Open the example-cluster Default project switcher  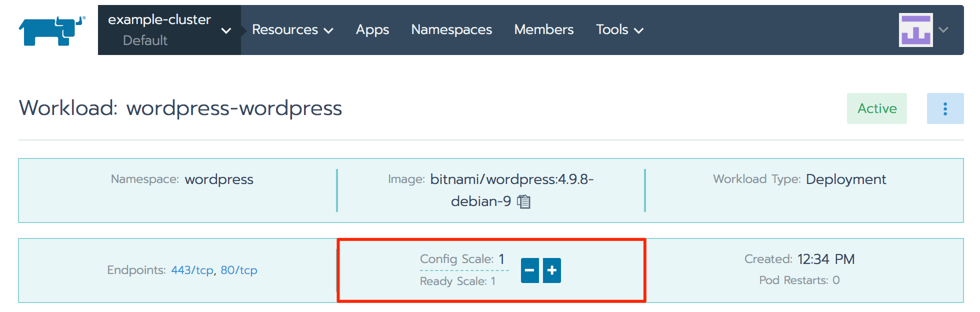tap(169, 30)
